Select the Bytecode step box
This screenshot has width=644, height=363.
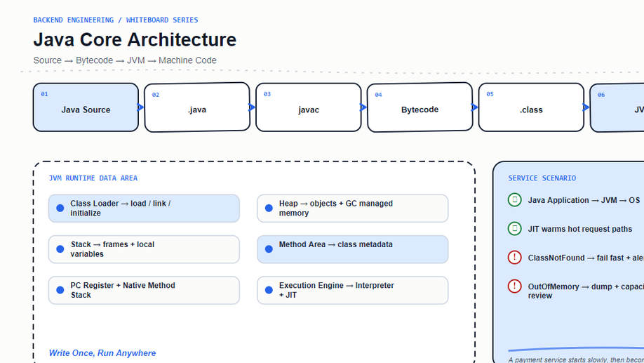tap(420, 107)
